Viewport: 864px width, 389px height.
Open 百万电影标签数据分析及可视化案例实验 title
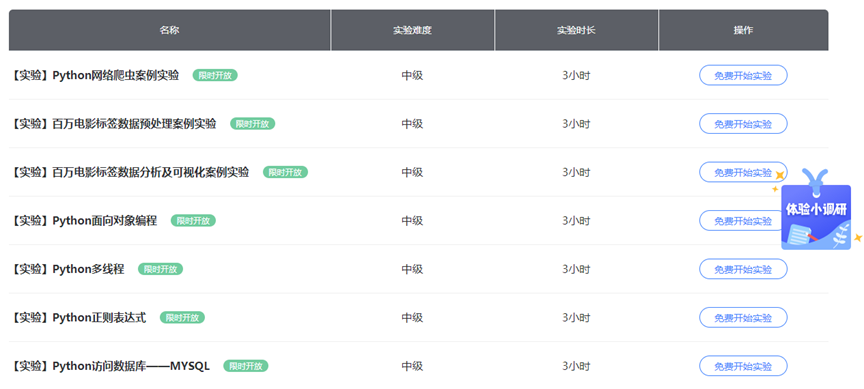(130, 172)
